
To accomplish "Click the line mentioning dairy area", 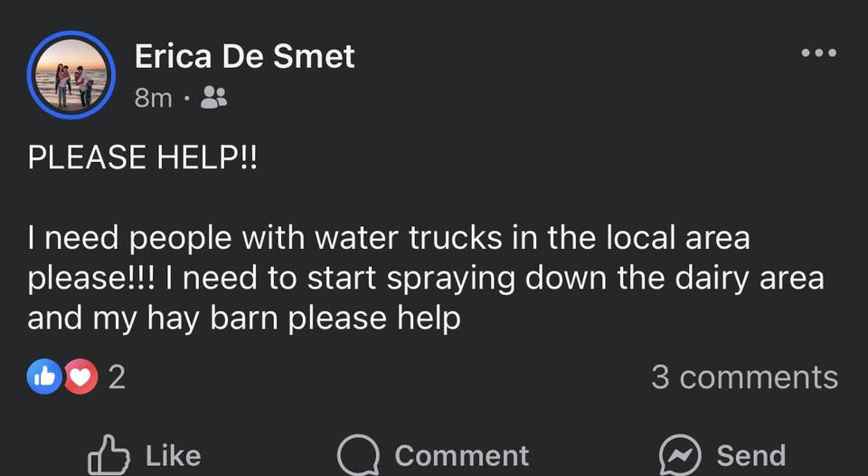I will [426, 280].
